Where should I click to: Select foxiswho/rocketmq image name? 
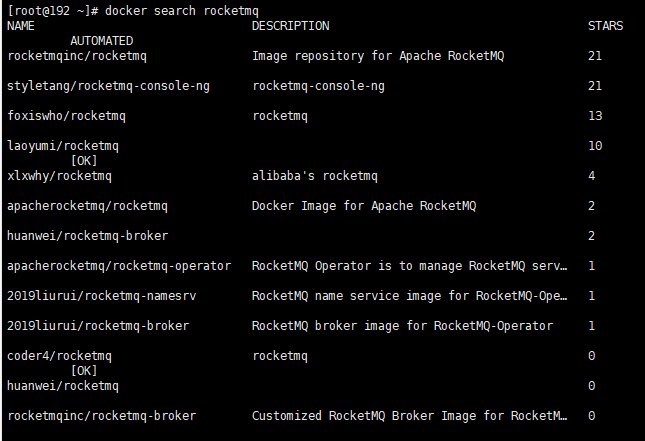67,116
